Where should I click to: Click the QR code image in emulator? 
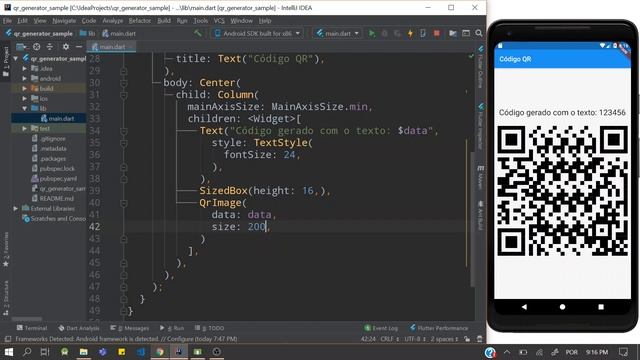562,191
